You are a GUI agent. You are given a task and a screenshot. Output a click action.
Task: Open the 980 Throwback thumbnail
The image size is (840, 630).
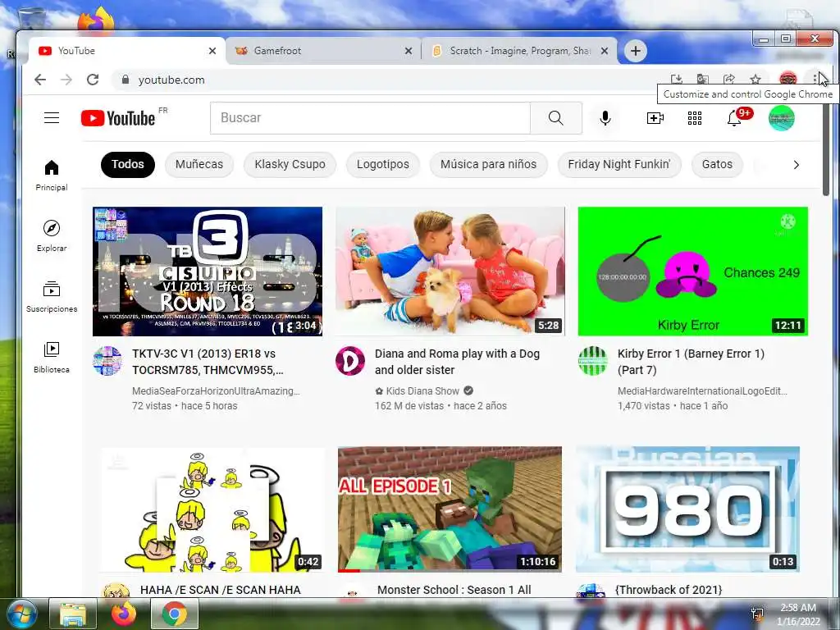pyautogui.click(x=688, y=509)
